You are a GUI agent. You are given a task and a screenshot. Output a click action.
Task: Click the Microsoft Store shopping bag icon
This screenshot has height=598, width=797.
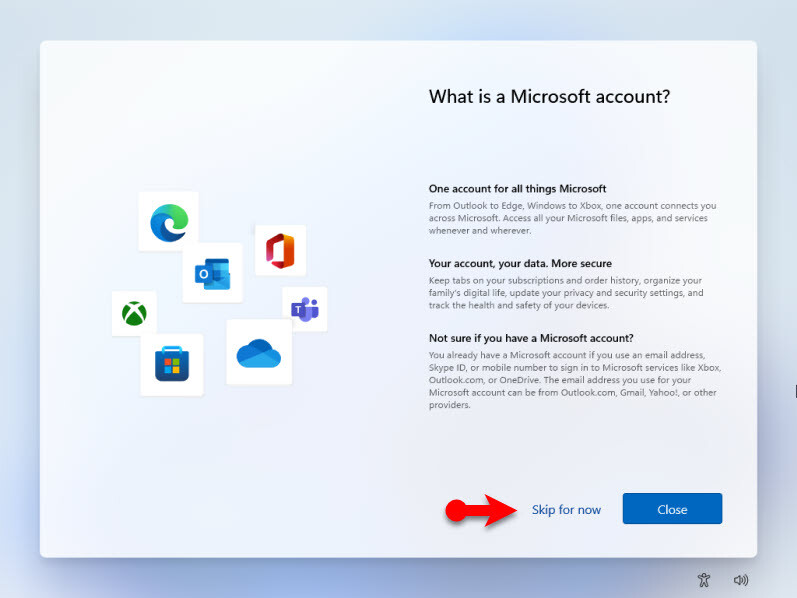(x=171, y=364)
